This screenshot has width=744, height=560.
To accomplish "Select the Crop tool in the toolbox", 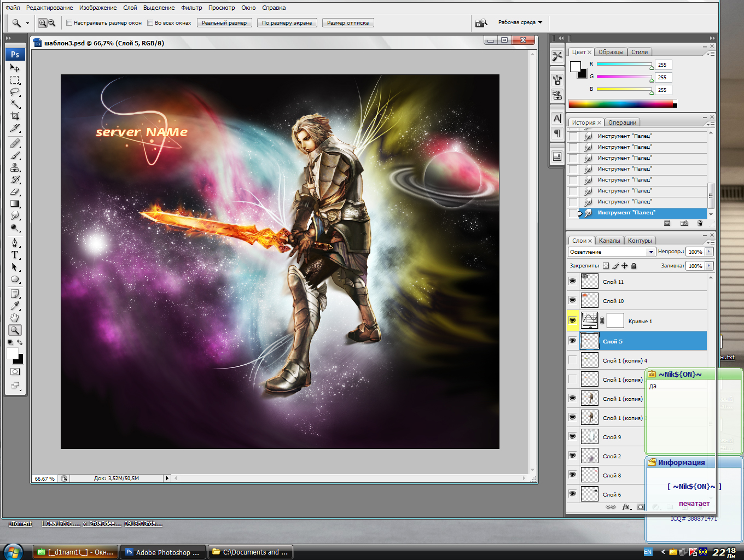I will [x=15, y=116].
